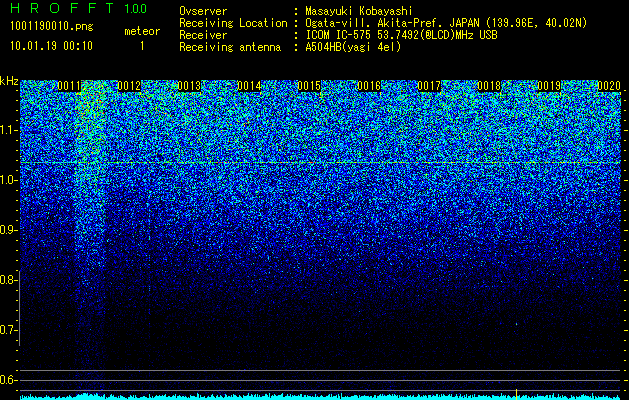Select observer name Masayuki Kobayashi
Viewport: 629px width, 400px height.
pyautogui.click(x=359, y=12)
